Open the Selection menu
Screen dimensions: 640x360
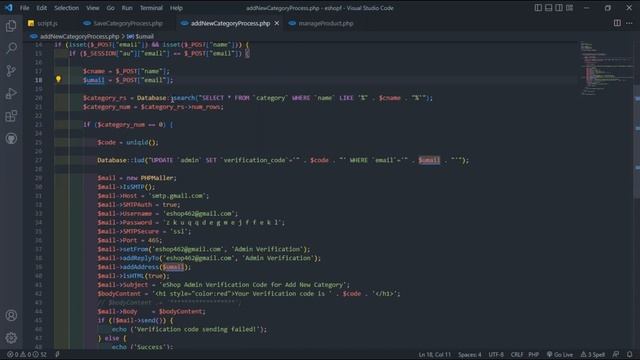click(x=67, y=8)
